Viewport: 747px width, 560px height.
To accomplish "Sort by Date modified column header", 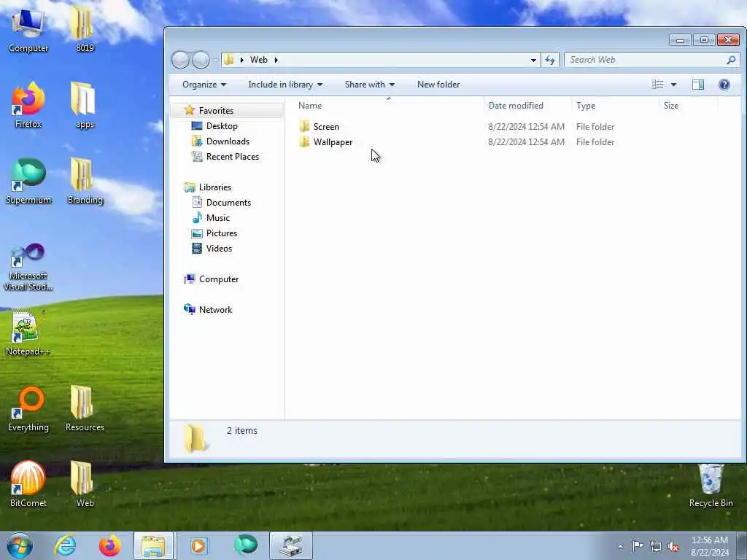I will coord(527,105).
